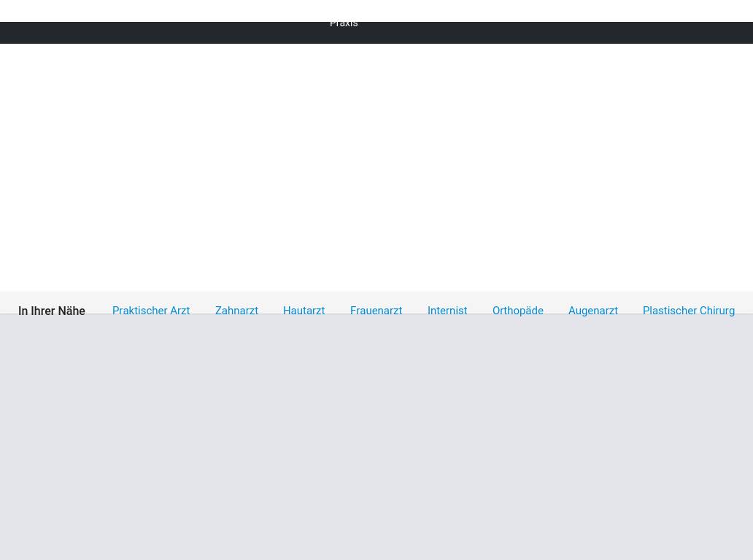Select the bold In Ihrer Nähe heading
The image size is (753, 560).
coord(51,311)
